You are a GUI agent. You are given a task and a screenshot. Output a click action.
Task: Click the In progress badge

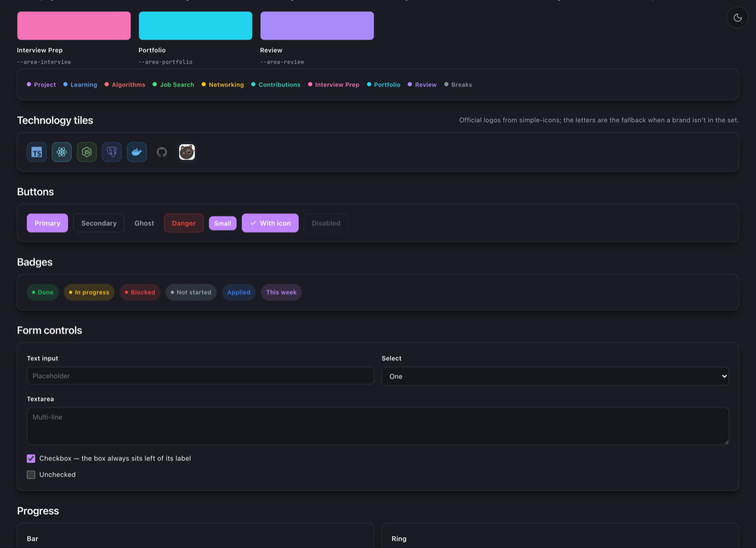pos(89,292)
